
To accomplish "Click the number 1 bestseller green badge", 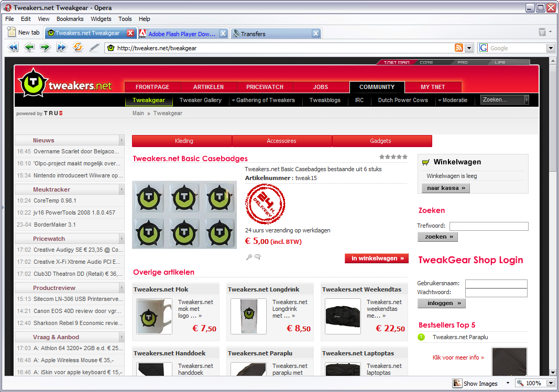I will tap(421, 337).
